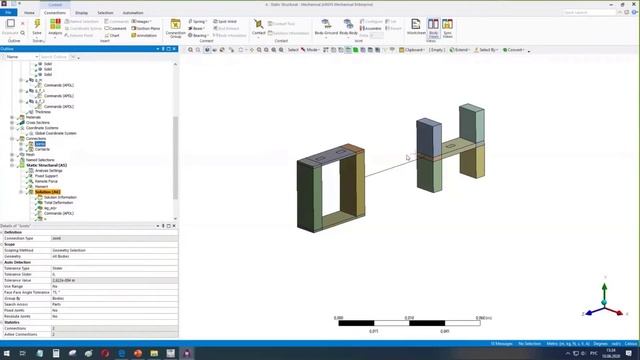Select the Contacts tree item

coord(42,149)
